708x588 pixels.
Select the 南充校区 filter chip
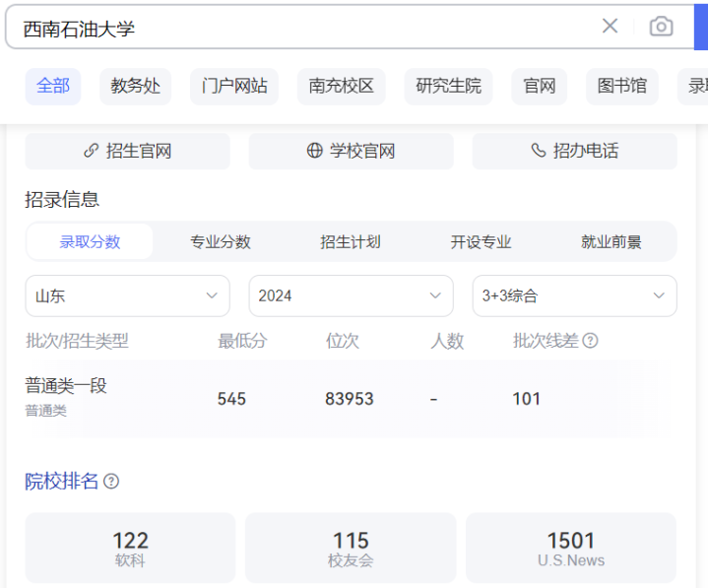click(342, 87)
